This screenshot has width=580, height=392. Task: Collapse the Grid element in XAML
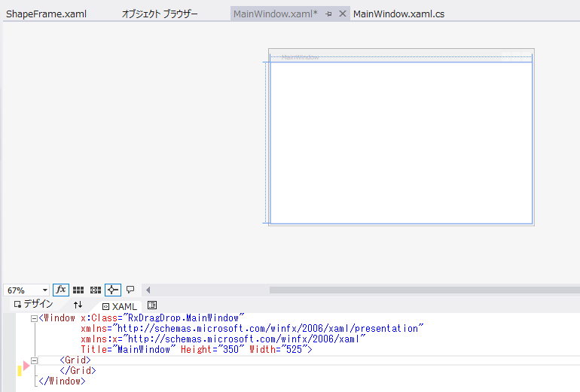pyautogui.click(x=34, y=360)
